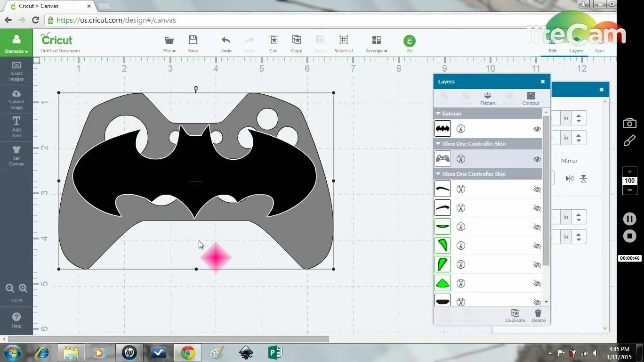Show the thicker black curved line layer

click(537, 189)
